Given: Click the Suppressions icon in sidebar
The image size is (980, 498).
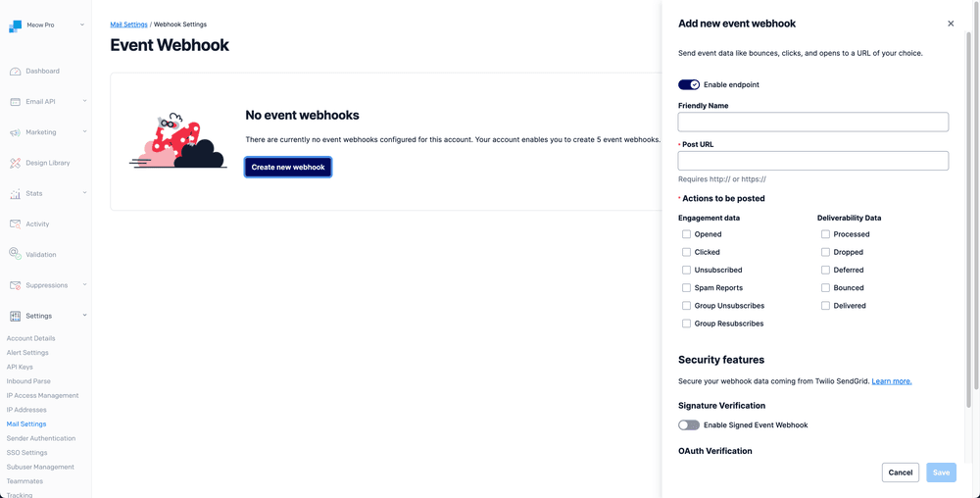Looking at the screenshot, I should pyautogui.click(x=15, y=285).
